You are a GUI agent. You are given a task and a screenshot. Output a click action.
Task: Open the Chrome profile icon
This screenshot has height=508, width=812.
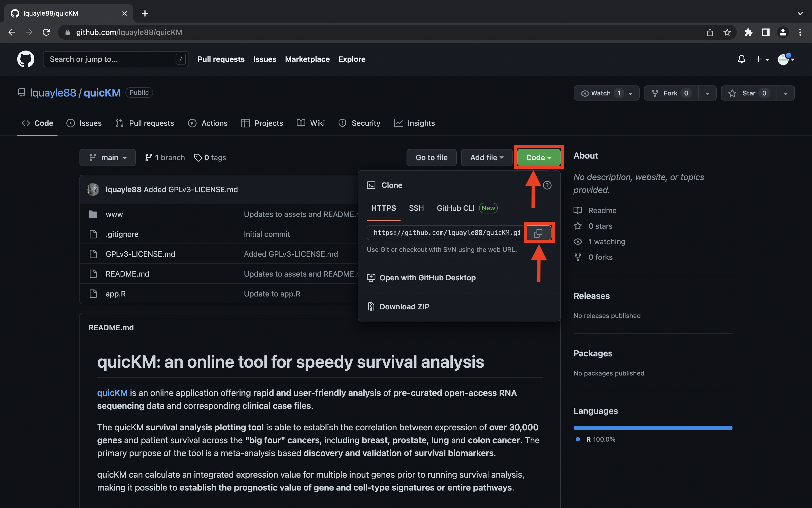click(783, 32)
